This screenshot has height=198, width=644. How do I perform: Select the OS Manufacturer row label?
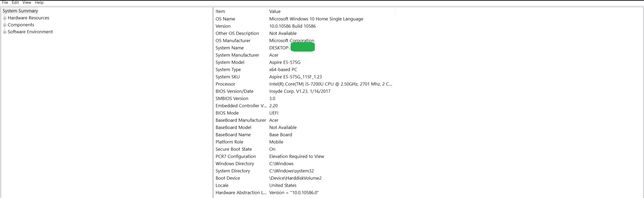pos(233,41)
